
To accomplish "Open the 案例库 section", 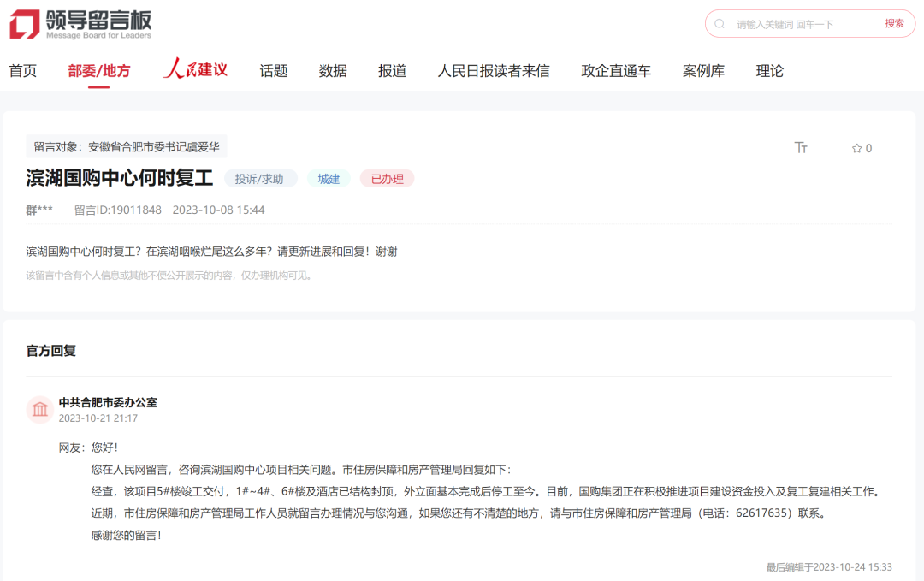I will 704,70.
